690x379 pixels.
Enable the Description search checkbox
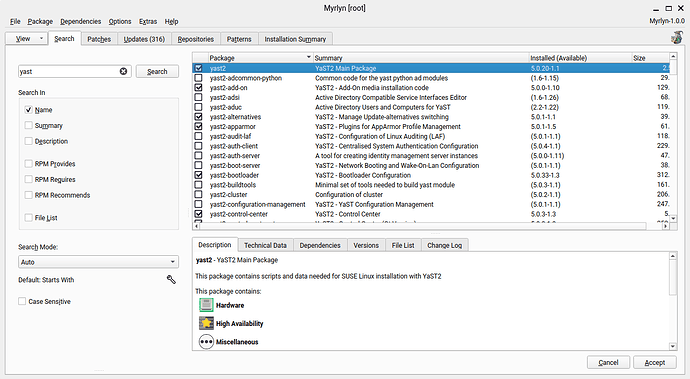click(29, 141)
